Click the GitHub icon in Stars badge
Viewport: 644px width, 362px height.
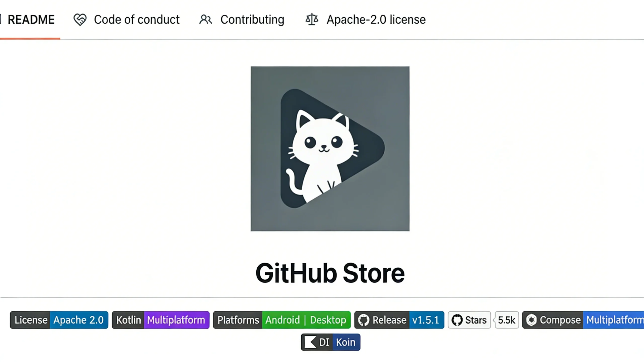click(x=457, y=320)
